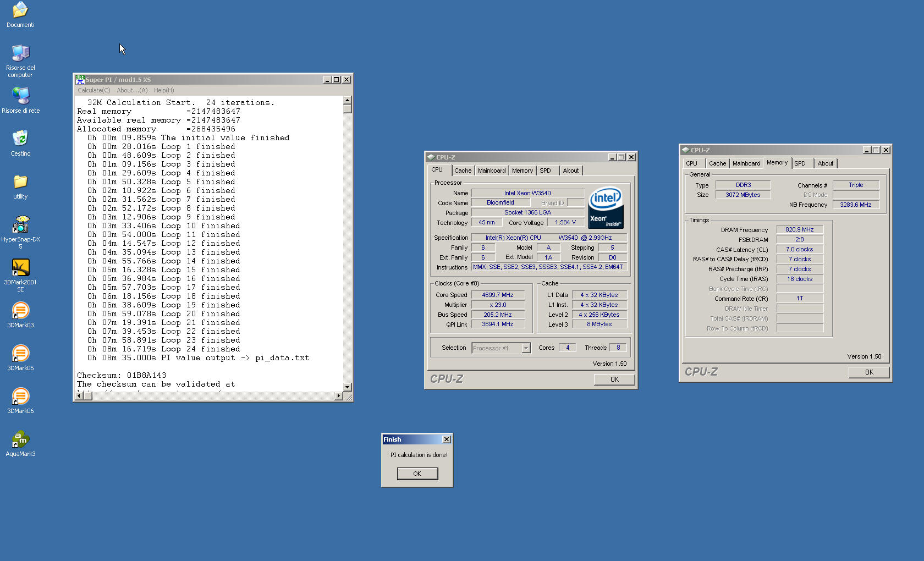Click the Intel Xeon W3540 name field
This screenshot has height=561, width=924.
527,193
